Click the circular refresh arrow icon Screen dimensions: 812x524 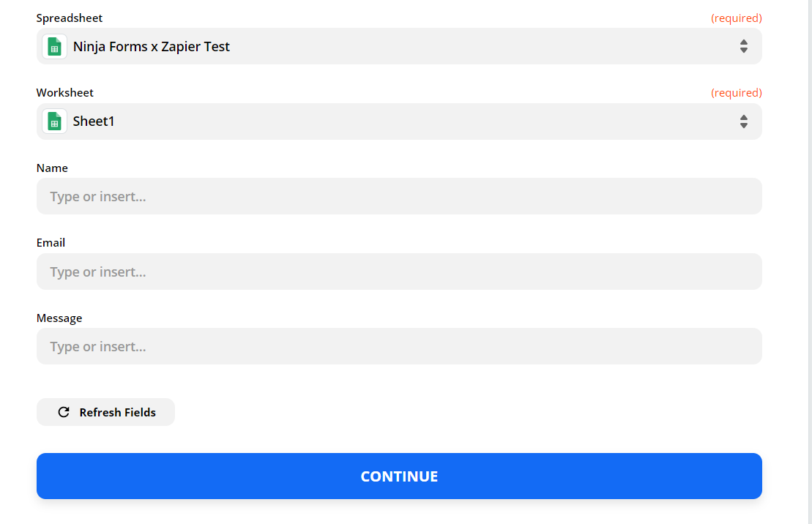click(x=64, y=412)
